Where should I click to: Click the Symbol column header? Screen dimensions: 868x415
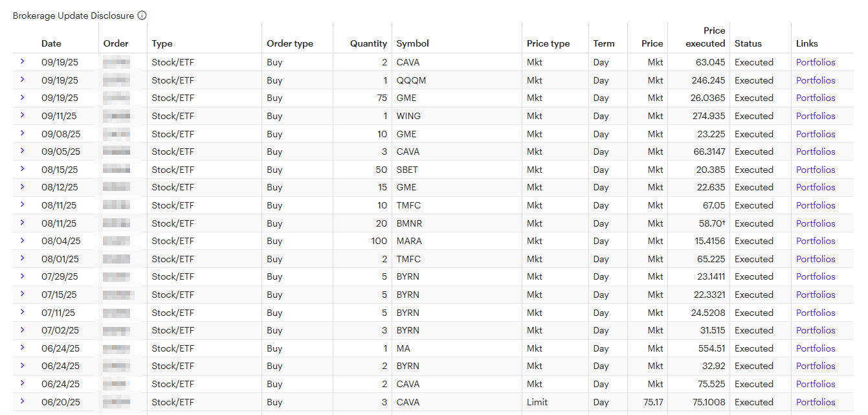[x=413, y=43]
